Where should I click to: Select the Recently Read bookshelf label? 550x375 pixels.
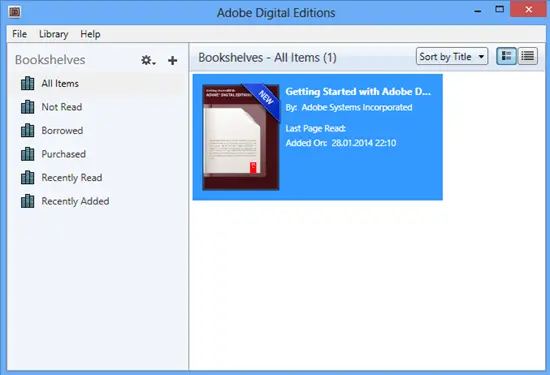72,178
